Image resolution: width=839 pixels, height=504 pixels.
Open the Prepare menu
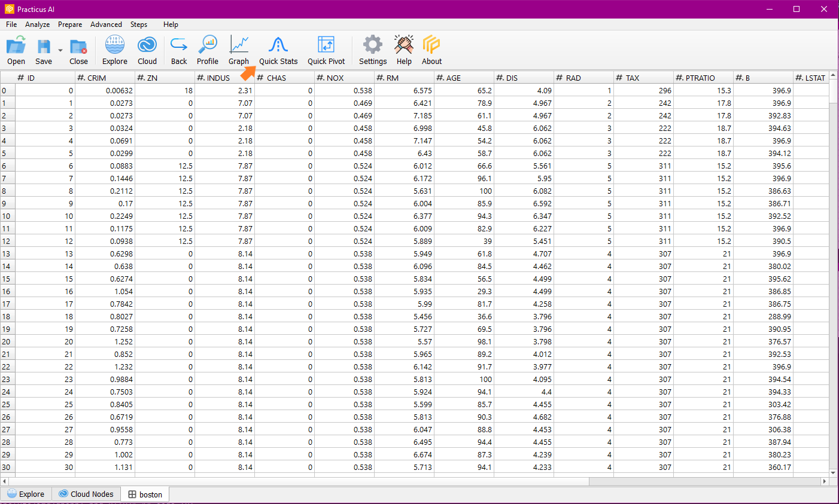pyautogui.click(x=70, y=25)
